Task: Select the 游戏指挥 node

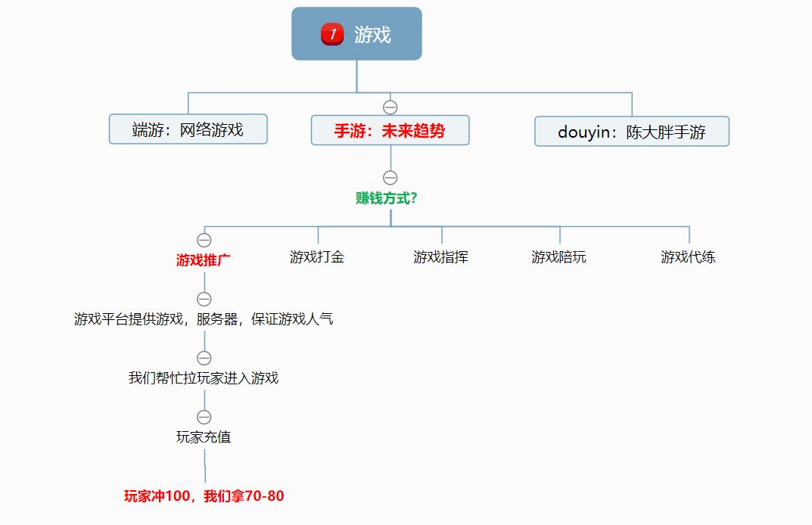Action: click(x=440, y=256)
